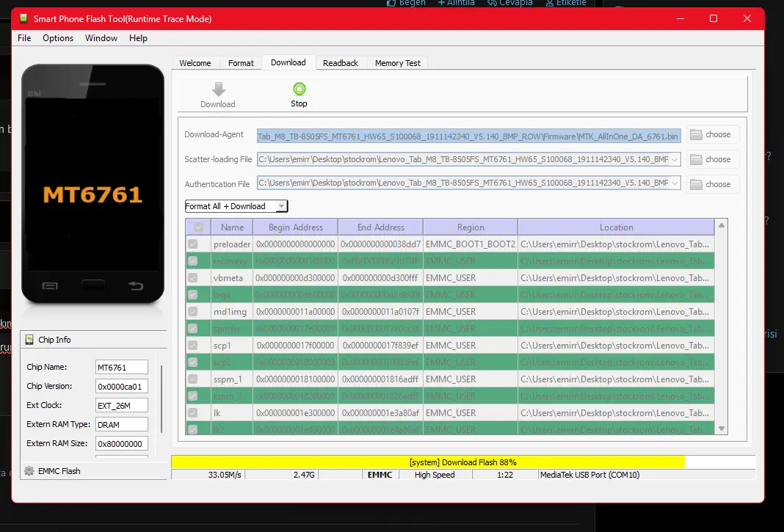Viewport: 784px width, 532px height.
Task: Switch to the Readback tab
Action: point(341,63)
